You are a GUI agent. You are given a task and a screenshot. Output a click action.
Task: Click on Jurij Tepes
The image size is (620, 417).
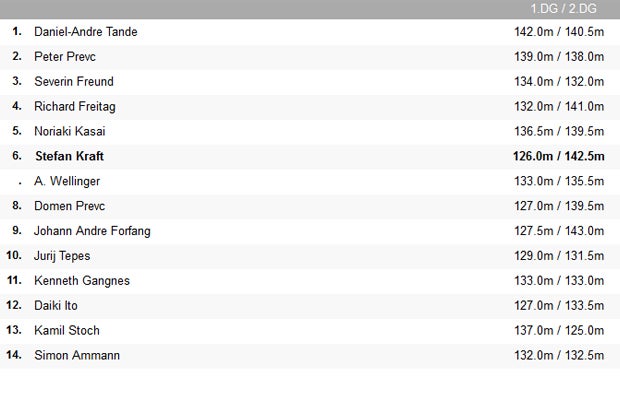click(62, 256)
